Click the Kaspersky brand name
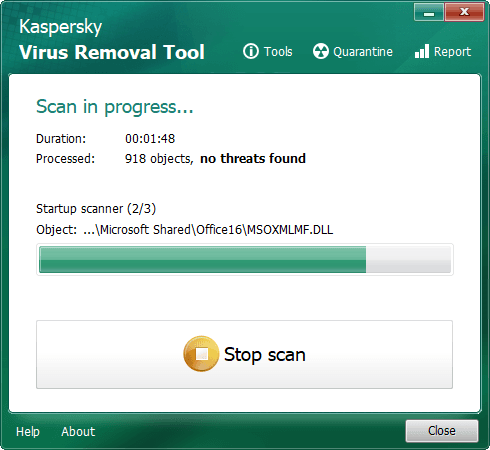 tap(60, 27)
